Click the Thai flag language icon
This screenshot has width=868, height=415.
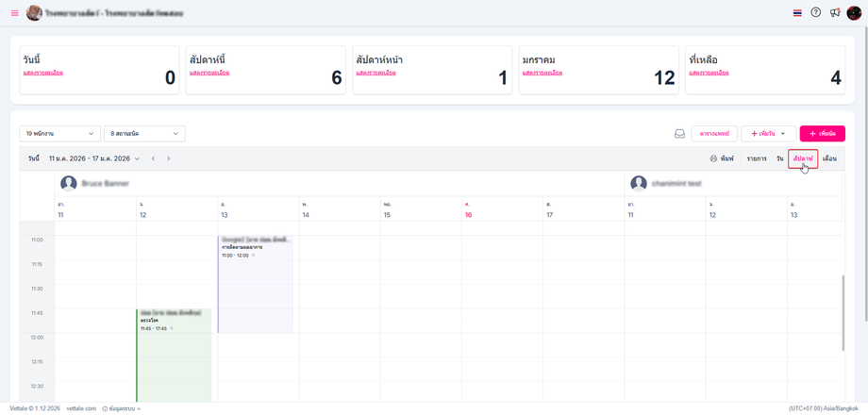tap(797, 13)
